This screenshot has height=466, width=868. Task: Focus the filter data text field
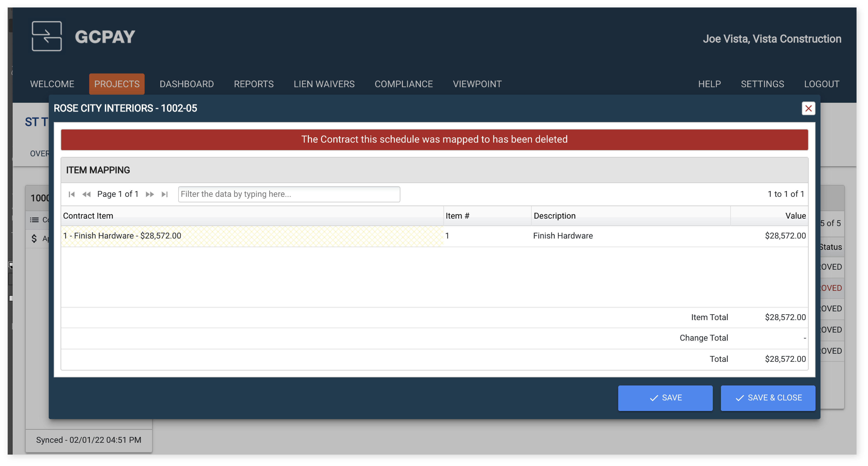tap(289, 194)
